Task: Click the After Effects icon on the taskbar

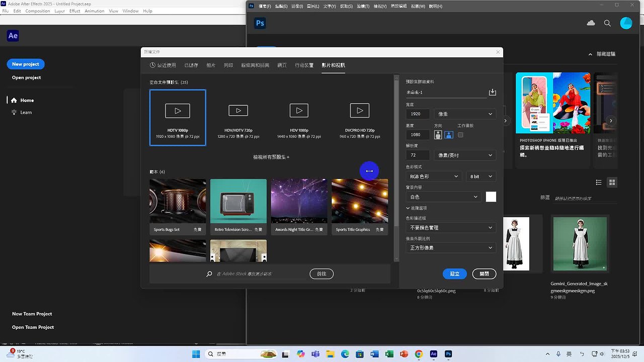Action: click(433, 353)
